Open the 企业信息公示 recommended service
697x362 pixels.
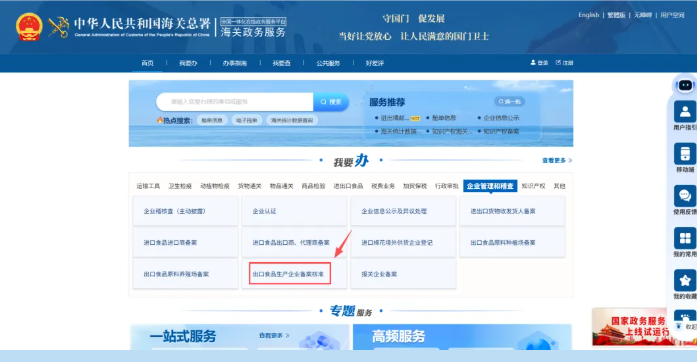click(x=501, y=118)
